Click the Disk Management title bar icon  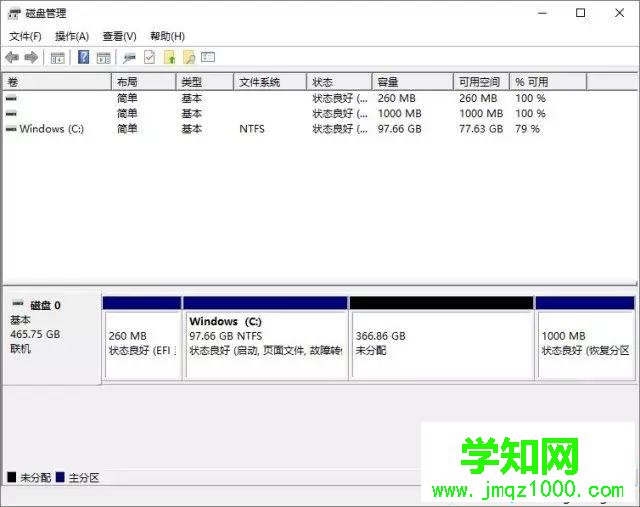pos(14,14)
